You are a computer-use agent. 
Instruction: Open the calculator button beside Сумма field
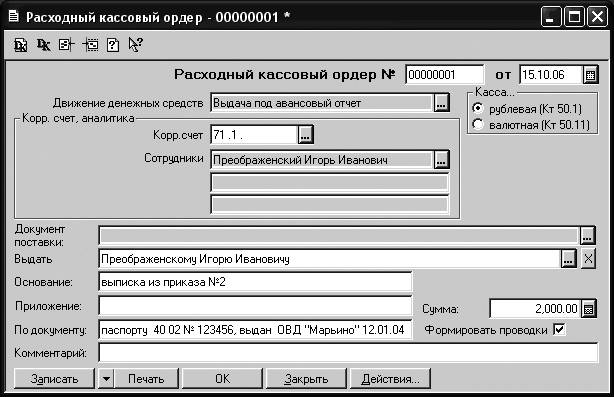[588, 309]
